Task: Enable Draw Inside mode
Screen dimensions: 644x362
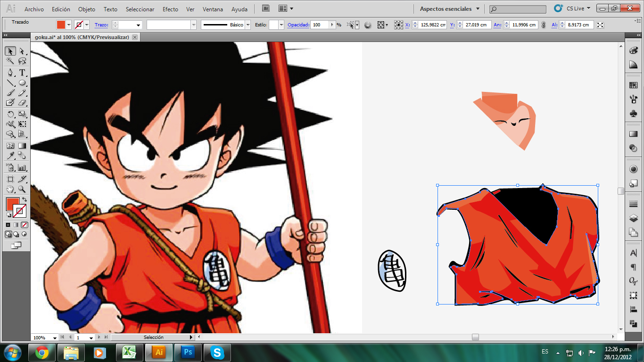Action: point(25,234)
